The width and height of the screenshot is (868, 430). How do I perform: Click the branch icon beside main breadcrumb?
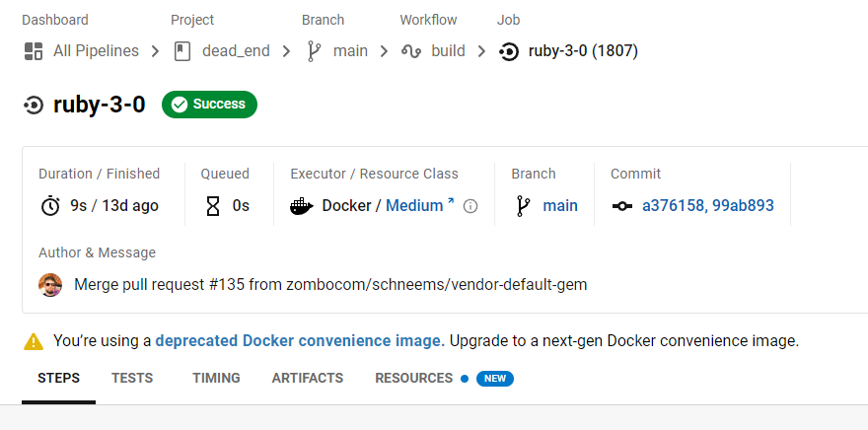[x=315, y=51]
